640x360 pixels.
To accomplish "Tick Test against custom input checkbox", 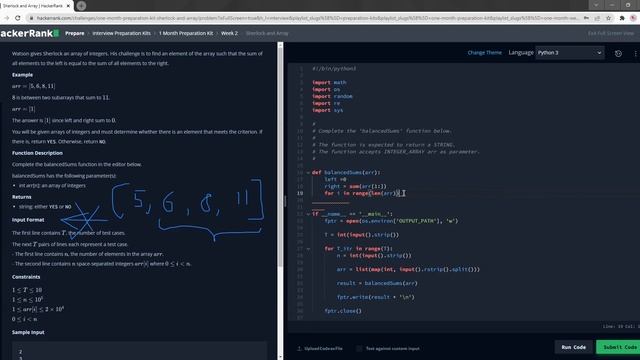I will coord(359,348).
